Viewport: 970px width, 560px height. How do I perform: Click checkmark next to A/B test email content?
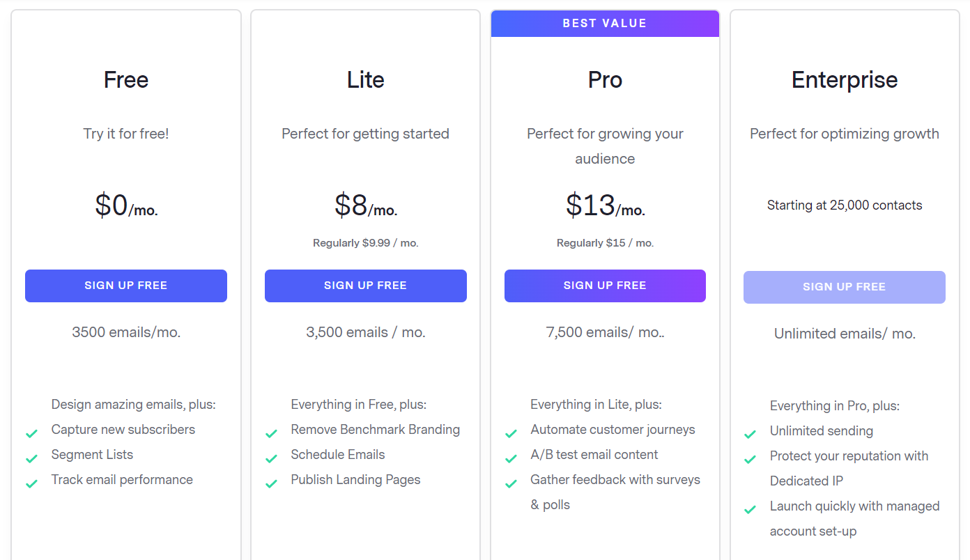(x=511, y=459)
